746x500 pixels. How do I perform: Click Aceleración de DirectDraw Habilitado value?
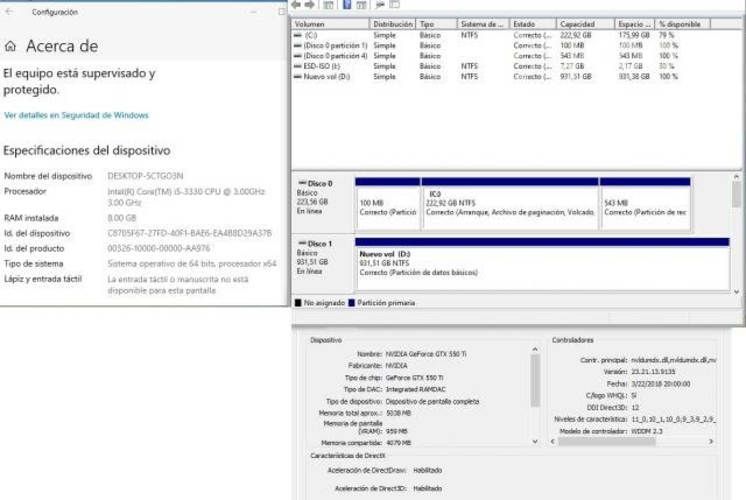pyautogui.click(x=428, y=471)
